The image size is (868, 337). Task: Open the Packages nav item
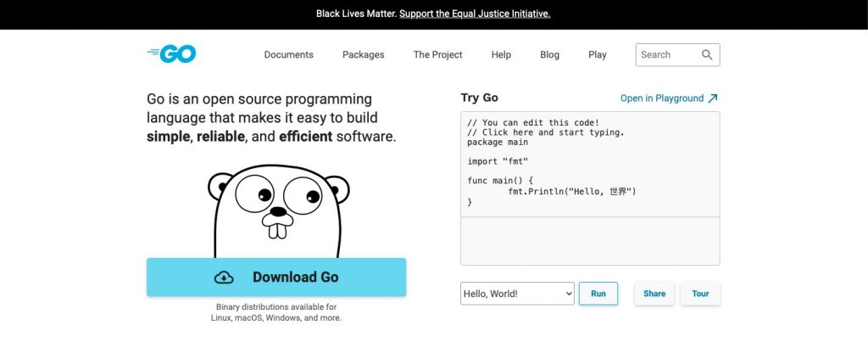(x=363, y=54)
